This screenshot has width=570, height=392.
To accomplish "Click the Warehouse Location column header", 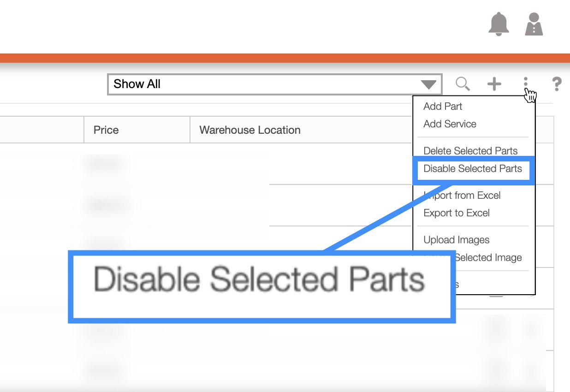I will tap(250, 130).
